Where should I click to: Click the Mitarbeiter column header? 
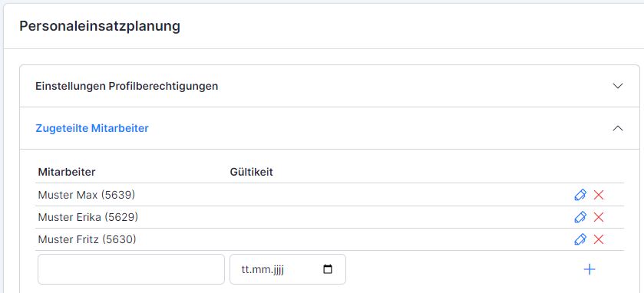tap(67, 172)
